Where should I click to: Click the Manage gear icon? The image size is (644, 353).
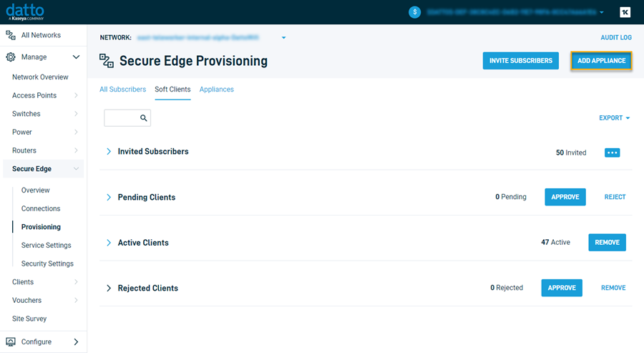tap(11, 57)
